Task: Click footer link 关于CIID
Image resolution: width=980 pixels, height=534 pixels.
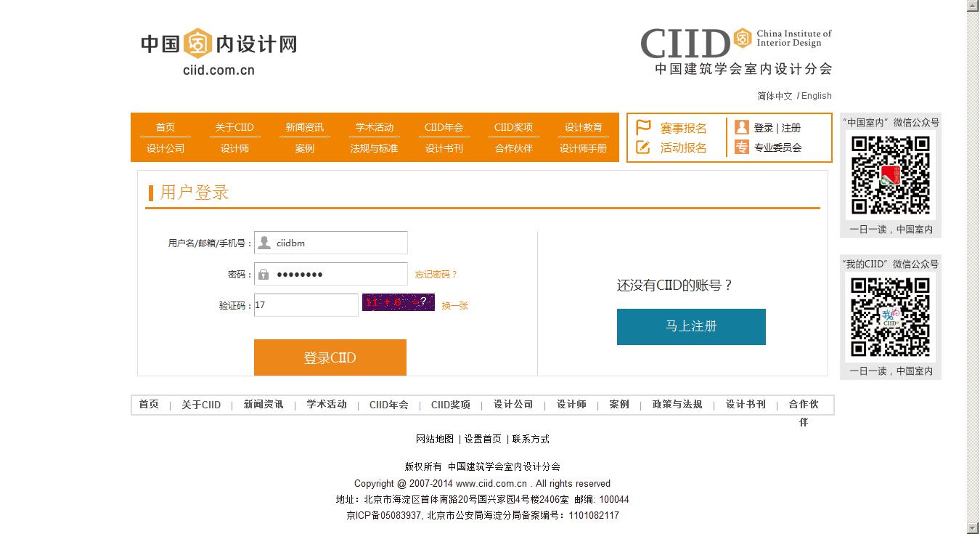Action: click(x=201, y=405)
